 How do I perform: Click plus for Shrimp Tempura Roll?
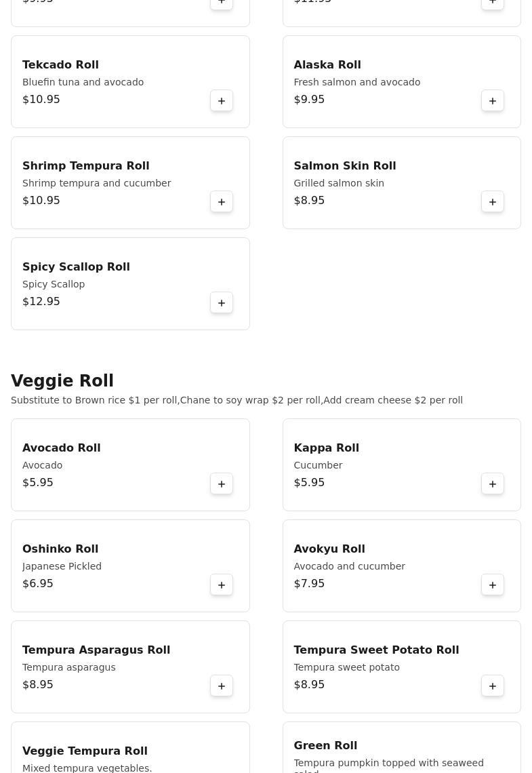222,202
